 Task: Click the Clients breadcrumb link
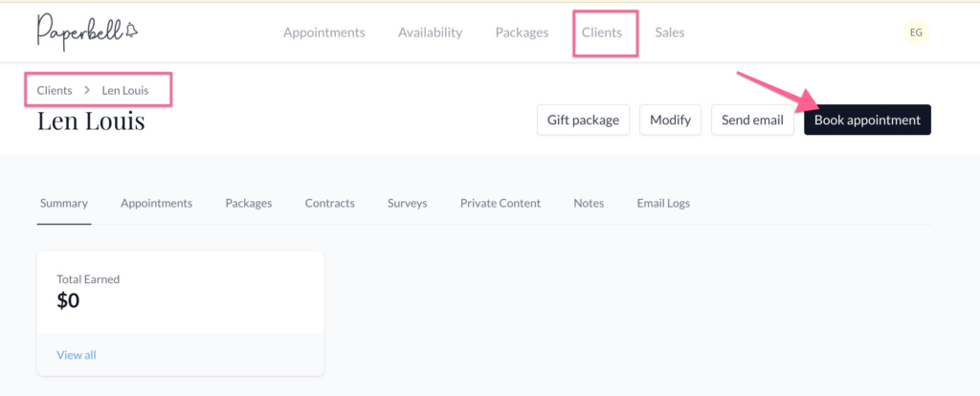tap(55, 90)
